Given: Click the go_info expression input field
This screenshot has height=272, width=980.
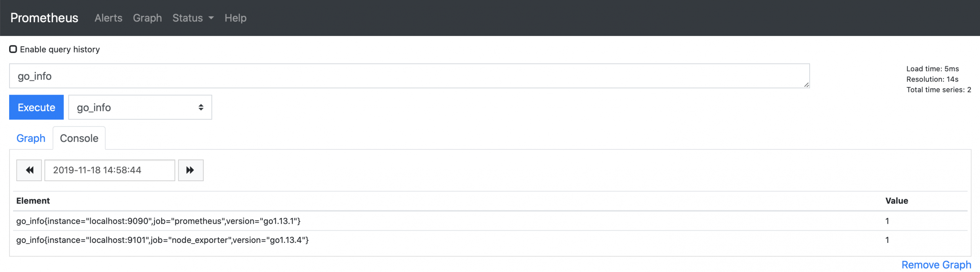Looking at the screenshot, I should (409, 76).
